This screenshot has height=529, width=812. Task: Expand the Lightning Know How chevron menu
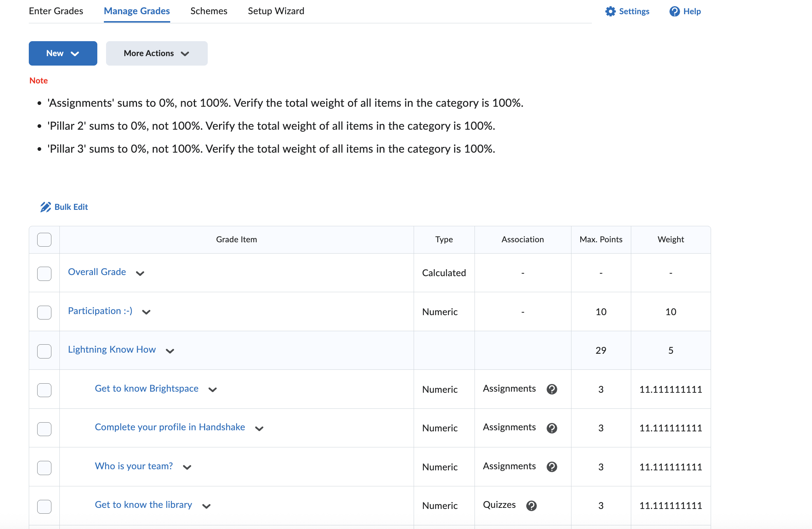click(x=170, y=351)
